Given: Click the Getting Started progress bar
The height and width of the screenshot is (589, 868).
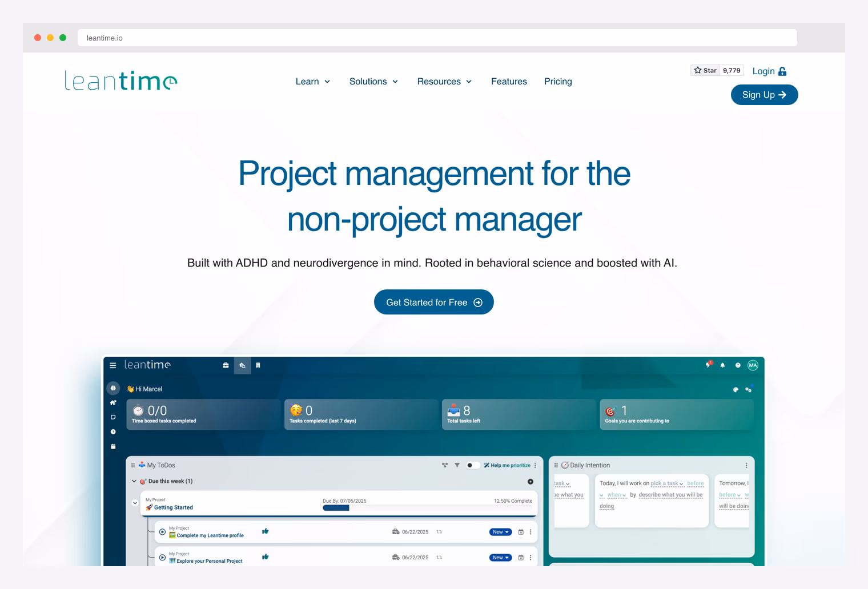Looking at the screenshot, I should [427, 508].
